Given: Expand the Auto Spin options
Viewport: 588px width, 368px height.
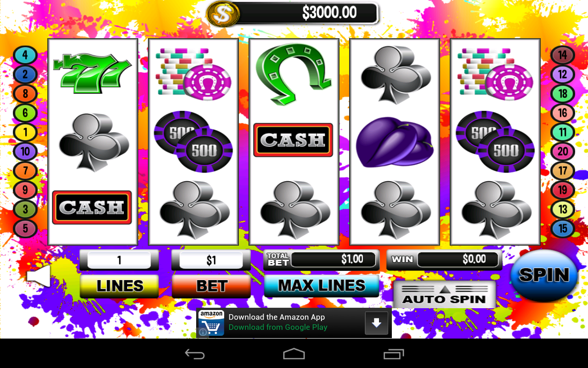Looking at the screenshot, I should point(444,294).
